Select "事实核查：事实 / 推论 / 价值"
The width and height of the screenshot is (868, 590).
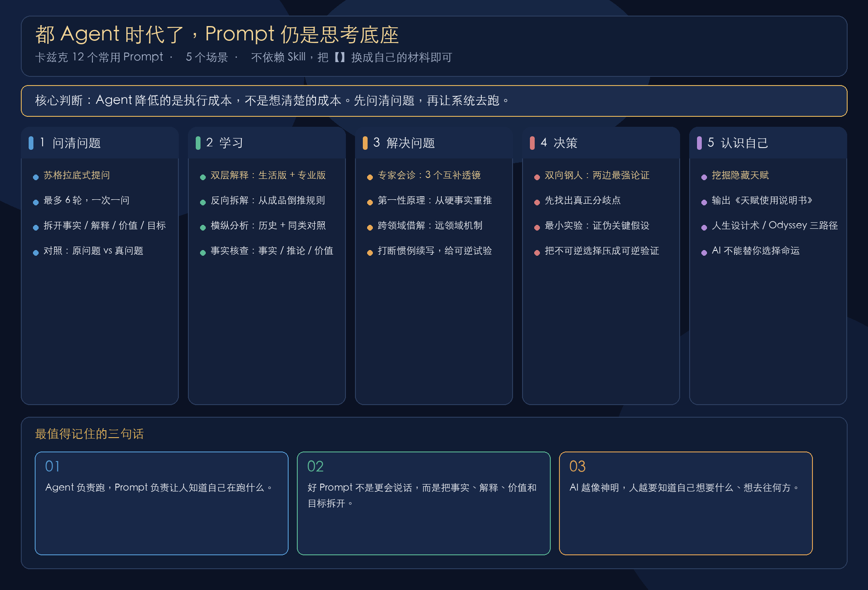click(x=272, y=251)
